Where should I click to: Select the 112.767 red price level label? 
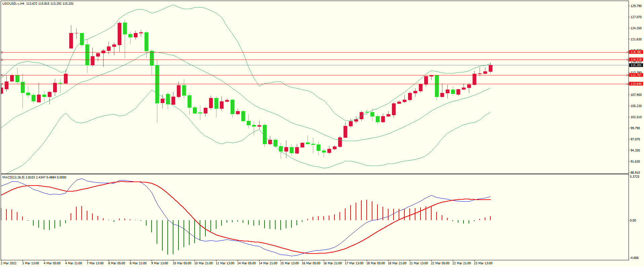[x=636, y=75]
